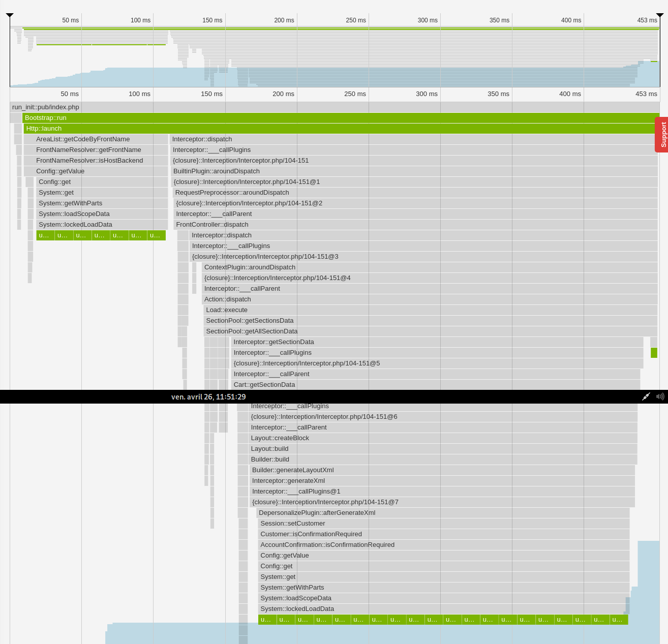Open the Support tab on the right edge
The width and height of the screenshot is (668, 644).
tap(662, 134)
